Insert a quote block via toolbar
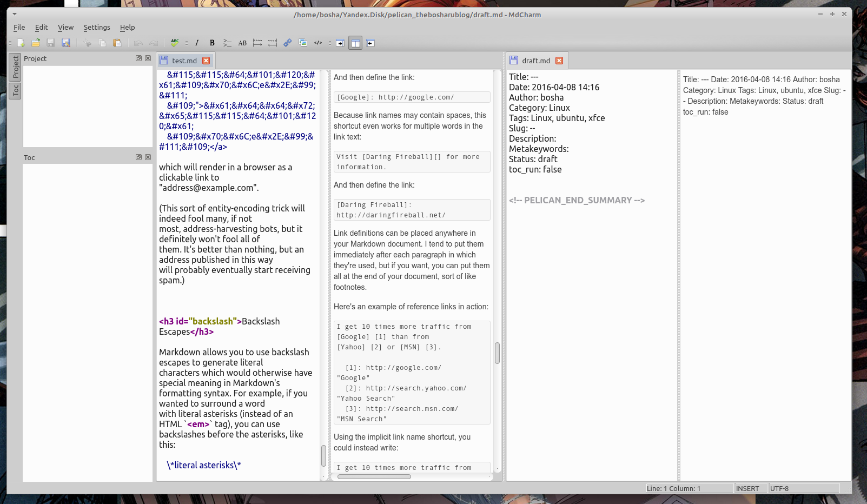Screen dimensions: 867x504 (227, 43)
